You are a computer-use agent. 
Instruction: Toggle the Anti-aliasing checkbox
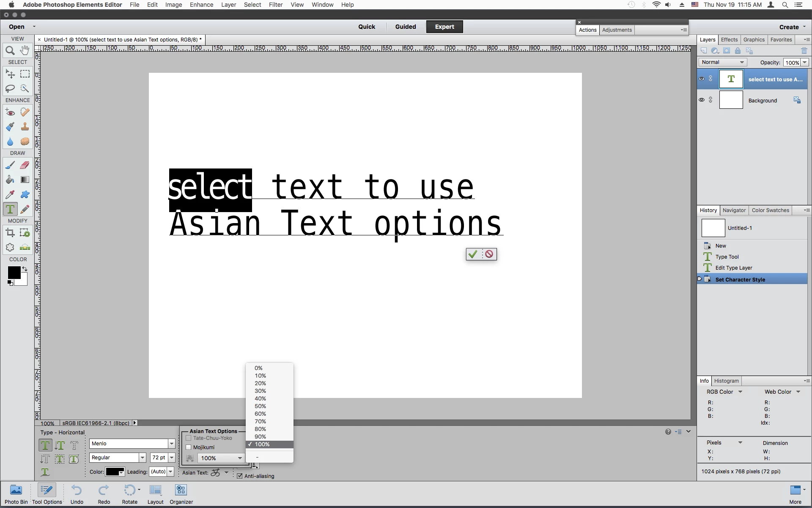[240, 476]
